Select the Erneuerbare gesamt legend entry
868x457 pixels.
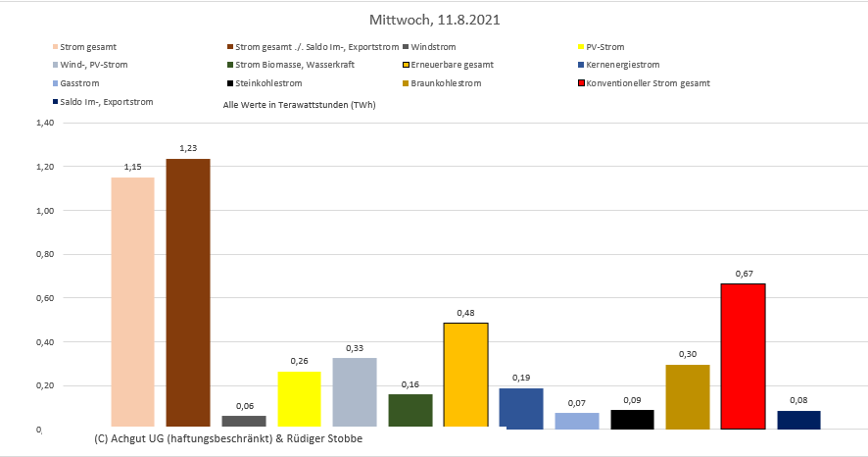pyautogui.click(x=452, y=65)
